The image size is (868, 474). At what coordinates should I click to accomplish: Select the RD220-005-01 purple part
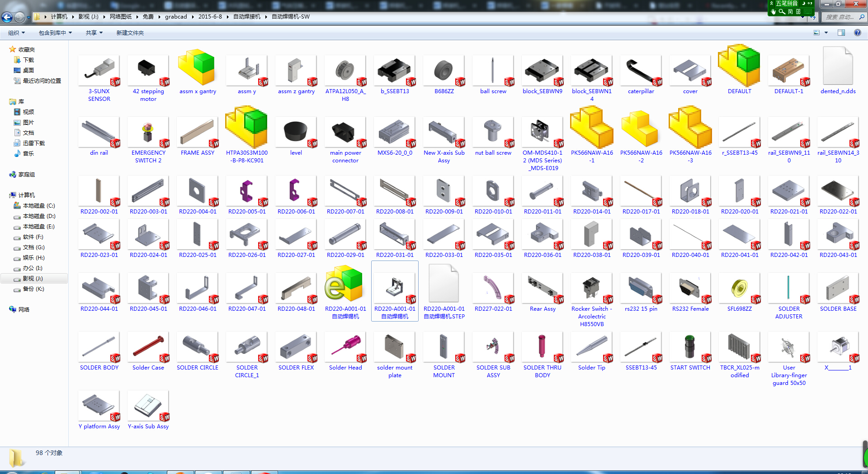coord(247,195)
